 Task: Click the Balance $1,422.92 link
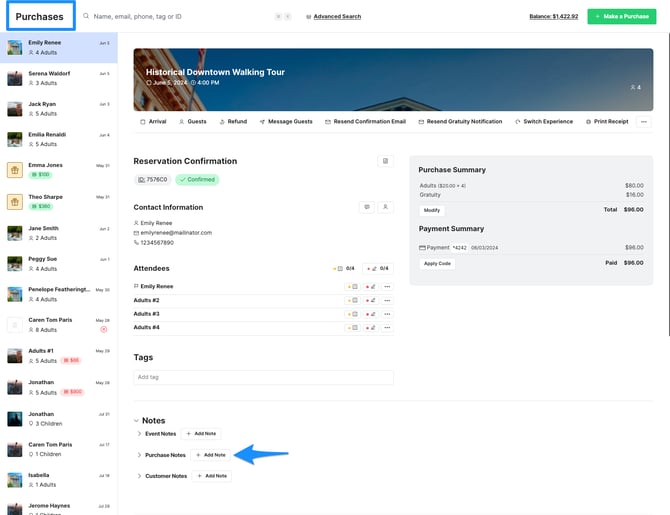pyautogui.click(x=554, y=17)
